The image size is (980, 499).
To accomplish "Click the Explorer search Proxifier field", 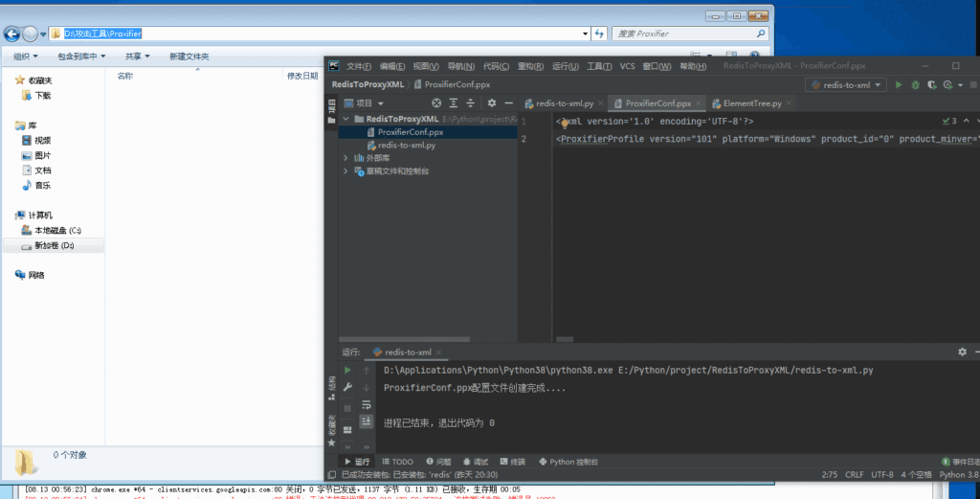I will point(691,34).
